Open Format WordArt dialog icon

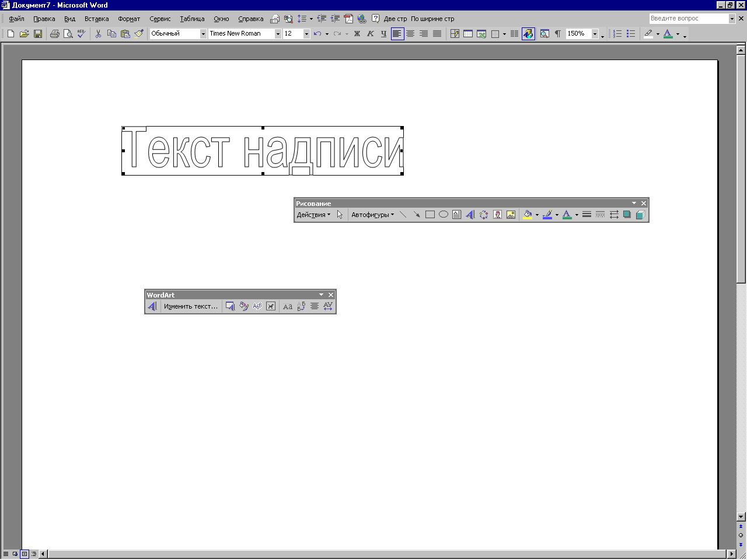[x=244, y=306]
